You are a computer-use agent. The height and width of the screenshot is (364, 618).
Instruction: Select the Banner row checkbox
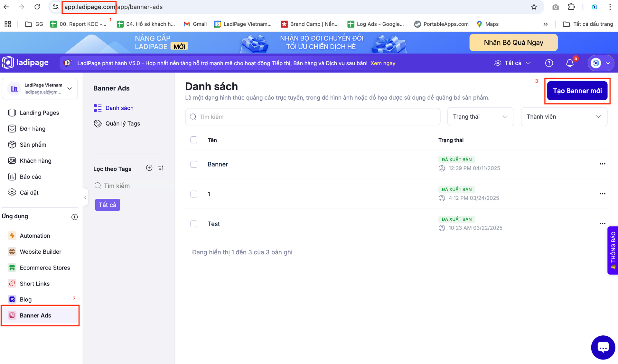point(194,164)
